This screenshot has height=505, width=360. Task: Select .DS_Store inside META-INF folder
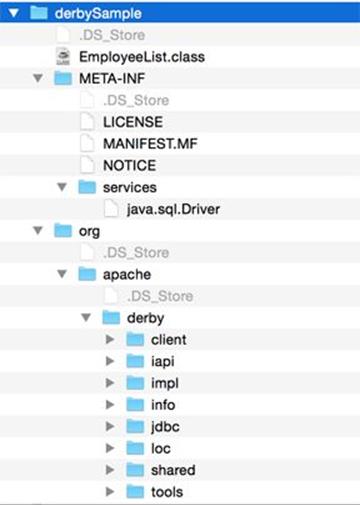click(136, 100)
